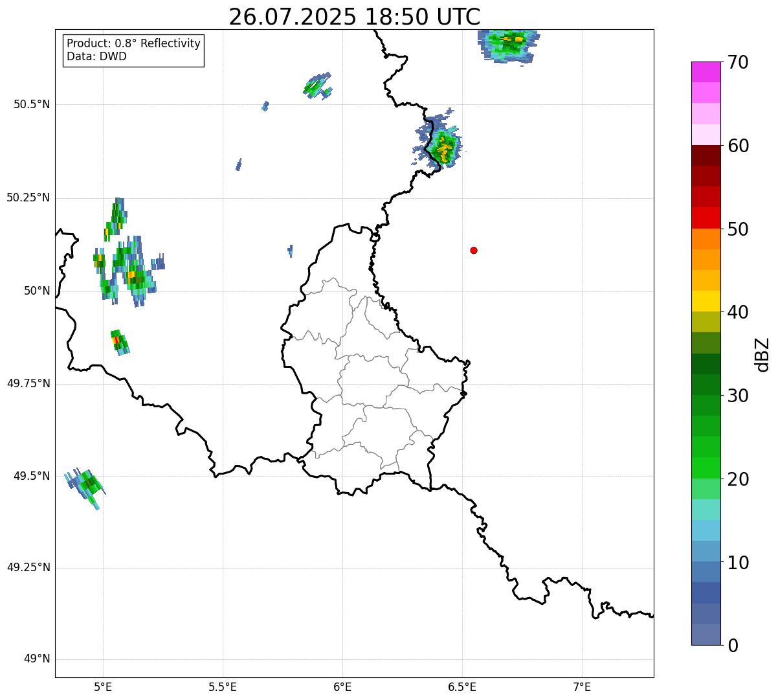Screen dimensions: 778x700
Task: Click the bright green 20 dBZ colorbar segment
Action: coord(706,468)
